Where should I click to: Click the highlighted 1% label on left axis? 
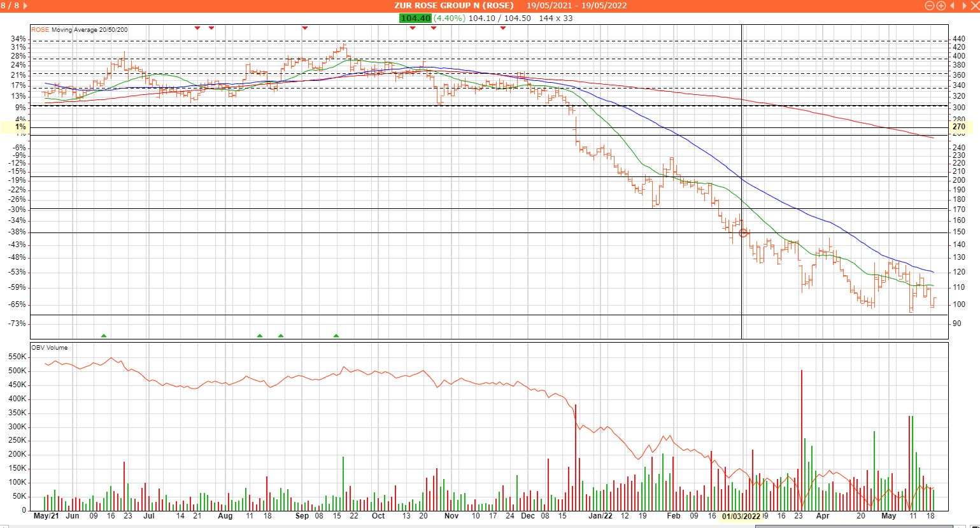20,127
